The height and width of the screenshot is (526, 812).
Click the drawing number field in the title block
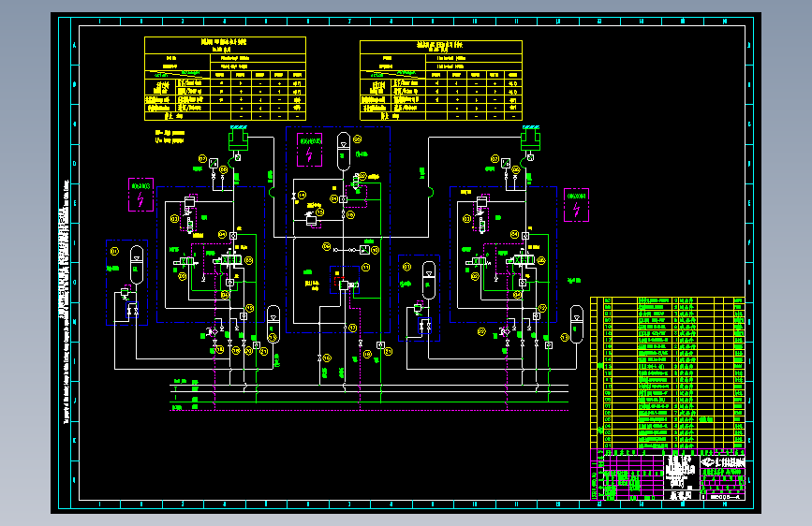point(725,497)
